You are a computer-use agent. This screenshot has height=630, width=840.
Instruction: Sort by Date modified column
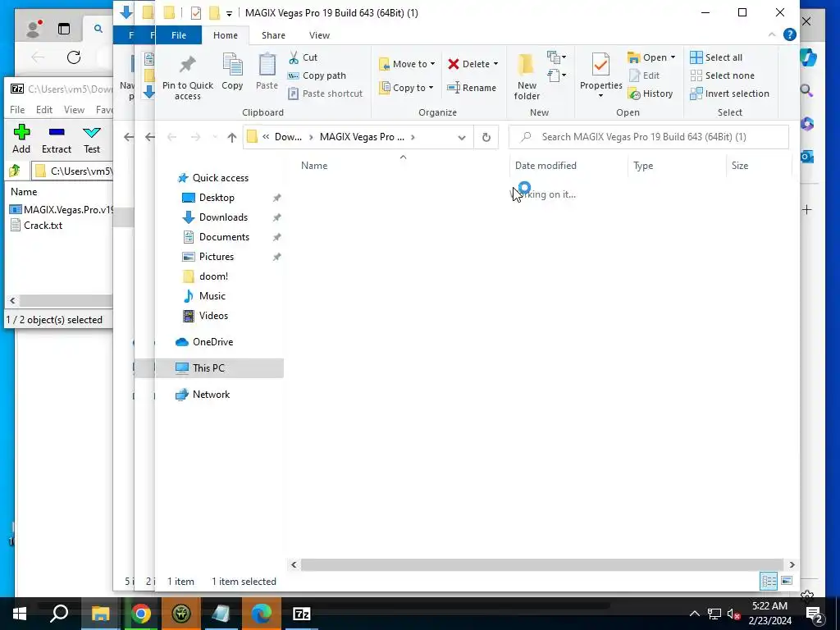point(546,166)
